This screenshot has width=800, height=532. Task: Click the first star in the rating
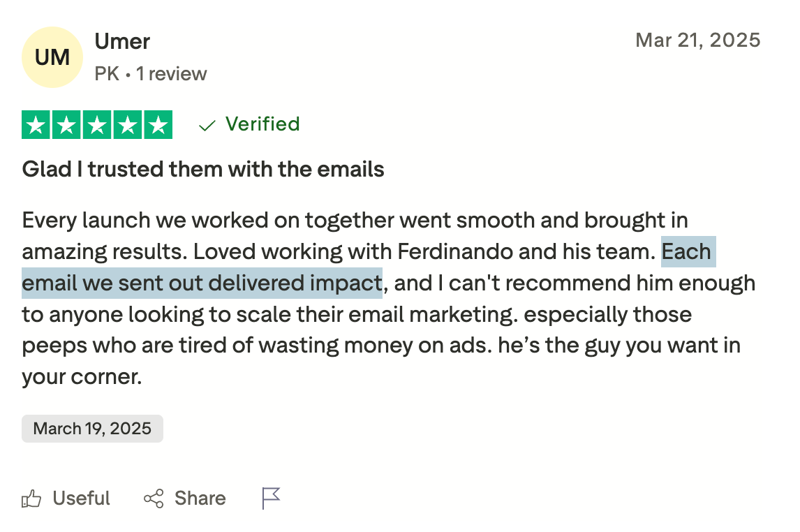[x=37, y=126]
